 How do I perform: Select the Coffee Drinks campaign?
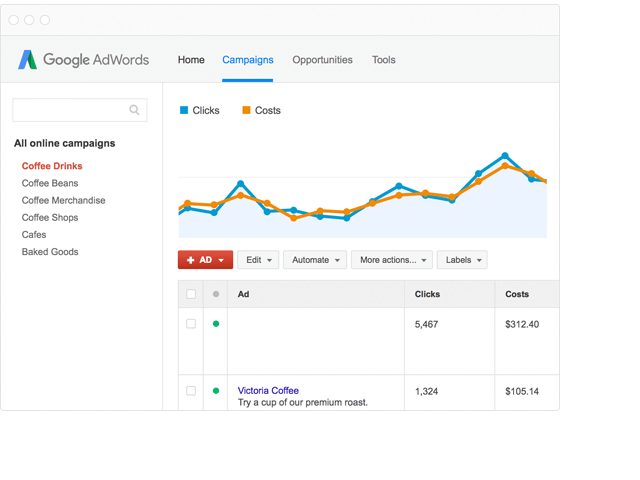click(52, 166)
